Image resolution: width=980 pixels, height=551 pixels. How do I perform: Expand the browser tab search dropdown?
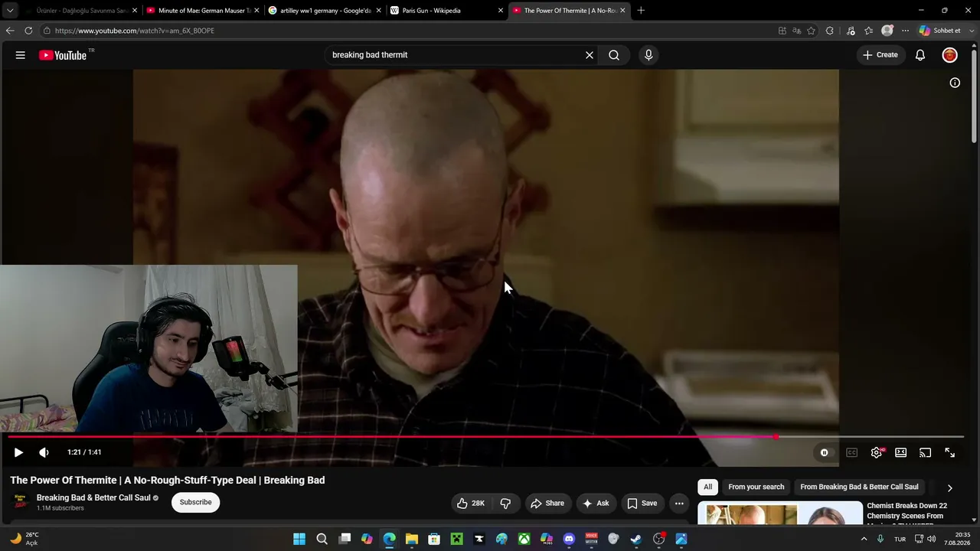pos(10,11)
